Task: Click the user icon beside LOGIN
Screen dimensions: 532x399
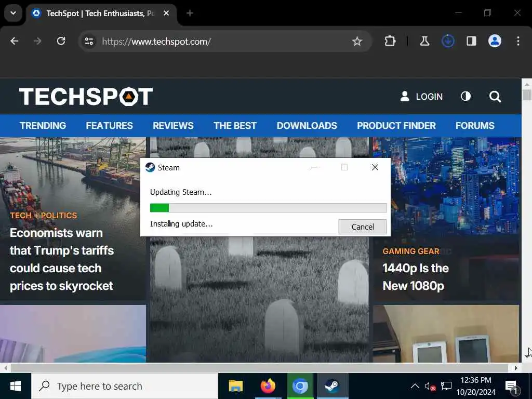Action: [404, 96]
